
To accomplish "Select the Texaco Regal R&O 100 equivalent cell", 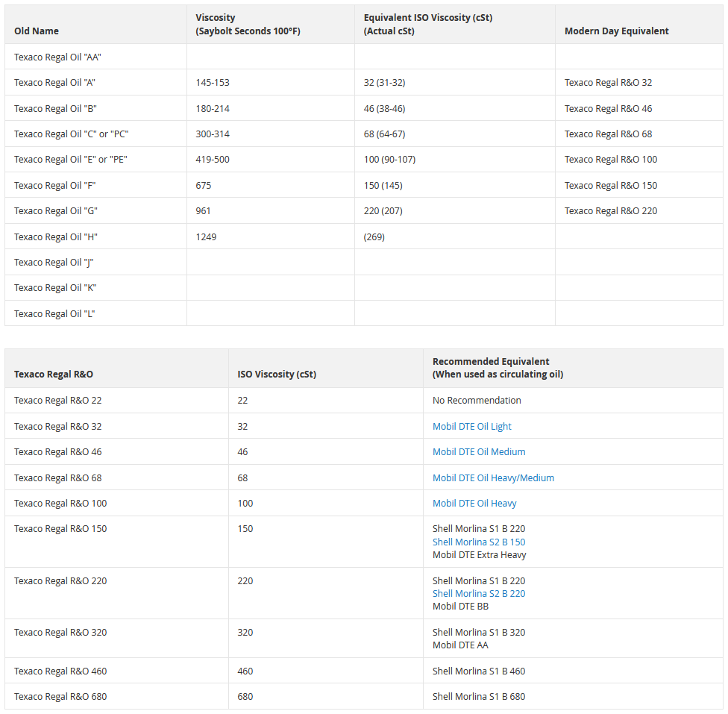I will click(638, 160).
